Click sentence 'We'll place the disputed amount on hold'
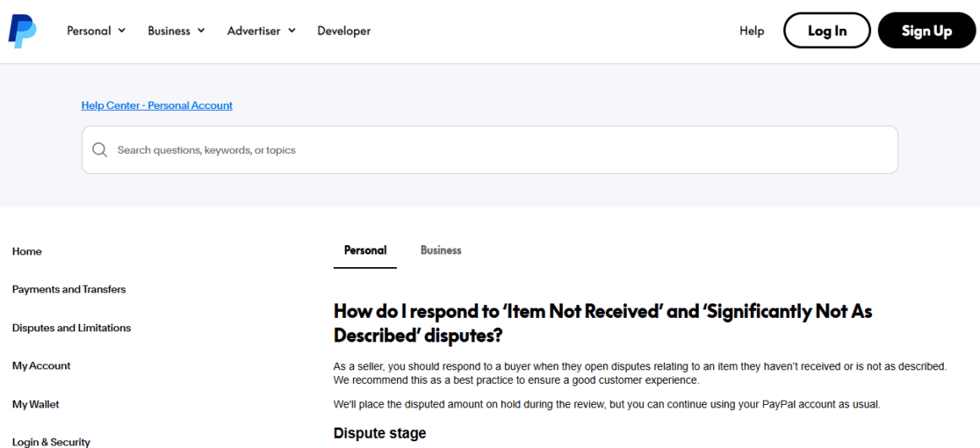 click(607, 405)
